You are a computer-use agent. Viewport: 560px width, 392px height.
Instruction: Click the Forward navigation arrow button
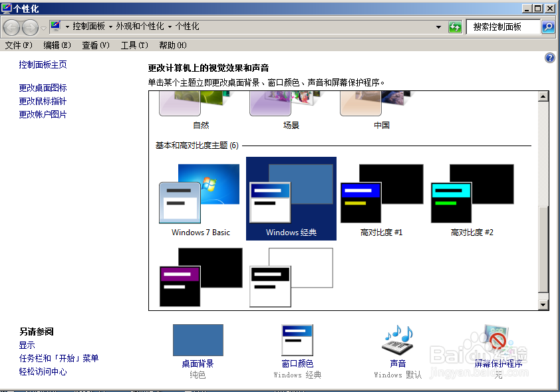(31, 27)
